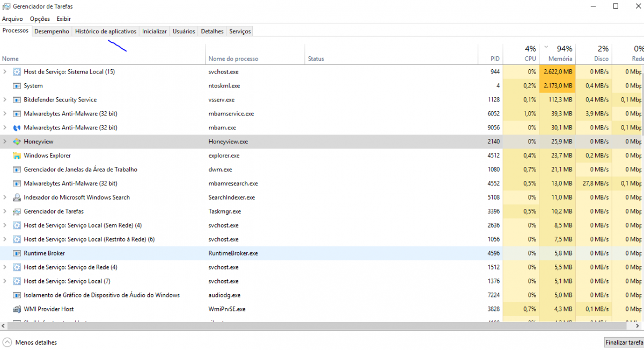Switch to the Serviços tab
This screenshot has height=350, width=644.
(x=240, y=31)
